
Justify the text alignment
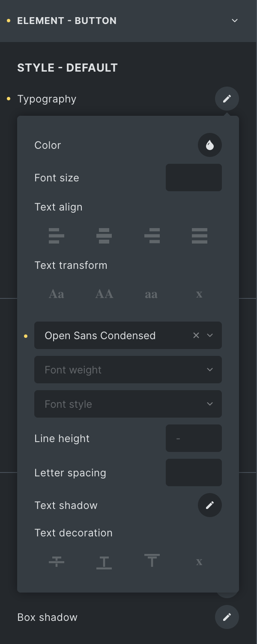[x=199, y=236]
